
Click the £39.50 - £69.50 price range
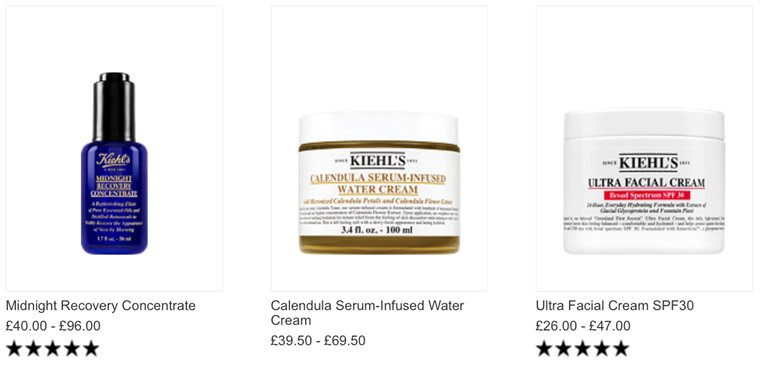pyautogui.click(x=318, y=341)
